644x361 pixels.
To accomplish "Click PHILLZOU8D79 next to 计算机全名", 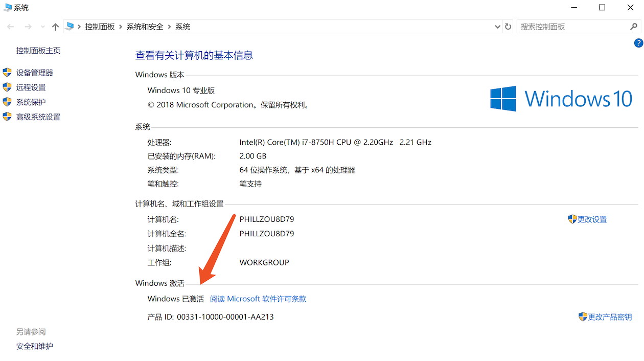I will click(x=267, y=234).
